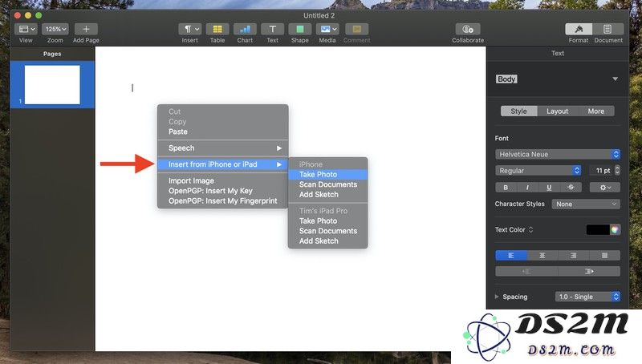
Task: Adjust the font size stepper
Action: (x=617, y=171)
